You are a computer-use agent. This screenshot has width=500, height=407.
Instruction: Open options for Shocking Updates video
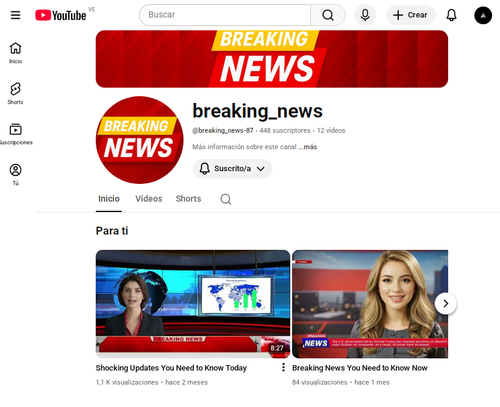pos(283,367)
